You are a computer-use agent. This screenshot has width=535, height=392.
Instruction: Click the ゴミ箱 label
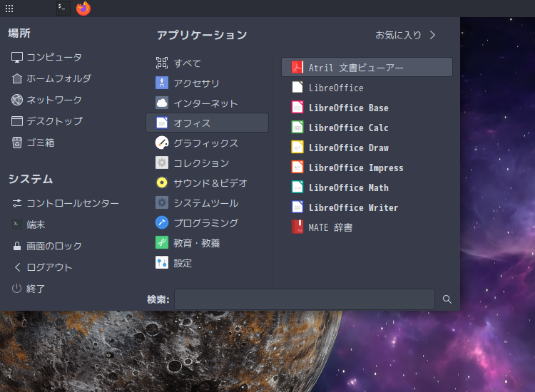[x=41, y=143]
